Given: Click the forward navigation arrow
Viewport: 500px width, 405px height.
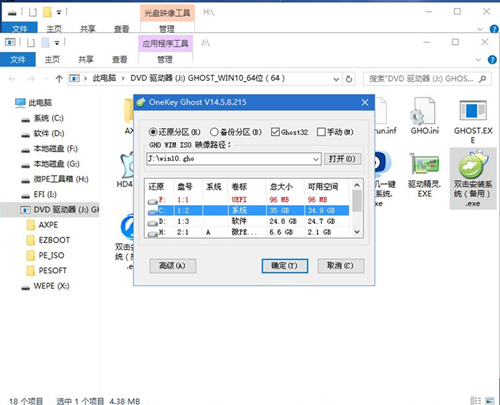Looking at the screenshot, I should [31, 79].
